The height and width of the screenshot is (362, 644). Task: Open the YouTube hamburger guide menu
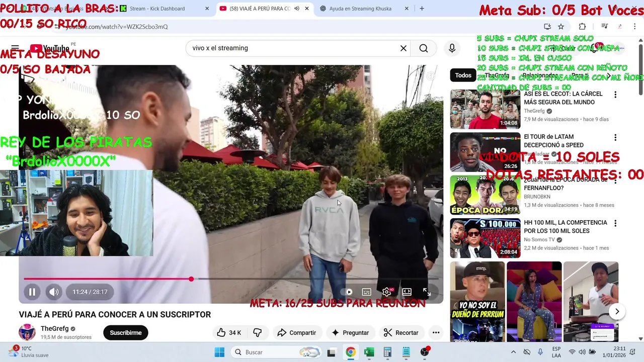pyautogui.click(x=15, y=48)
